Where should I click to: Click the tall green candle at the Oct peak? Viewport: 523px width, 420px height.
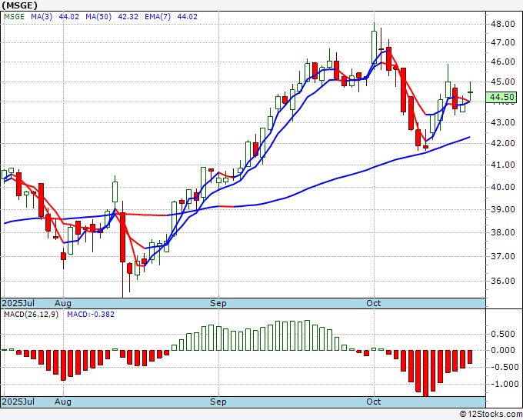(x=374, y=47)
